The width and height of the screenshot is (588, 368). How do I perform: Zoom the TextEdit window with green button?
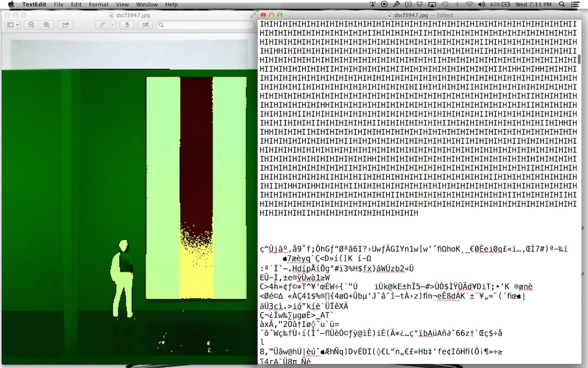tap(280, 15)
